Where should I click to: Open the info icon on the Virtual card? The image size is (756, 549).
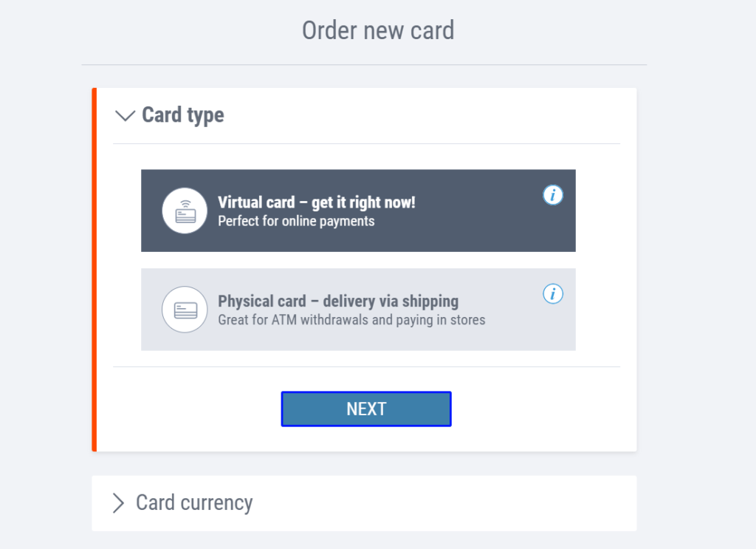553,195
